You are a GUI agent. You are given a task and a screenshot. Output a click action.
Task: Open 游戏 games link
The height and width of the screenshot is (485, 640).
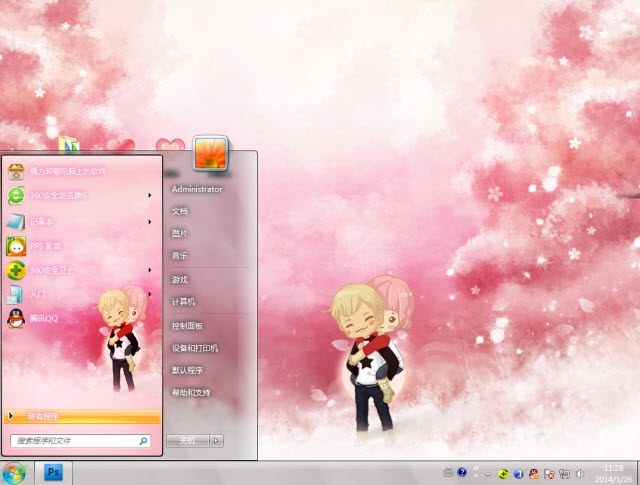pos(180,280)
